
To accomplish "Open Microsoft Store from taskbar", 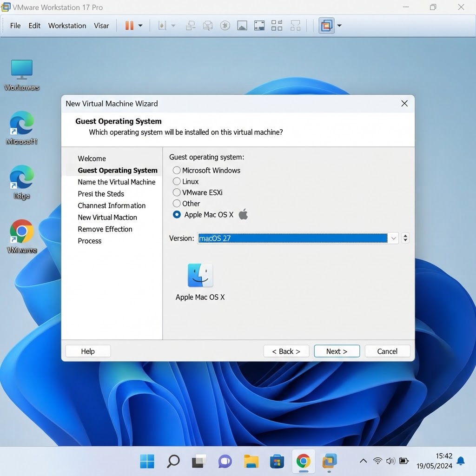I will 277,462.
